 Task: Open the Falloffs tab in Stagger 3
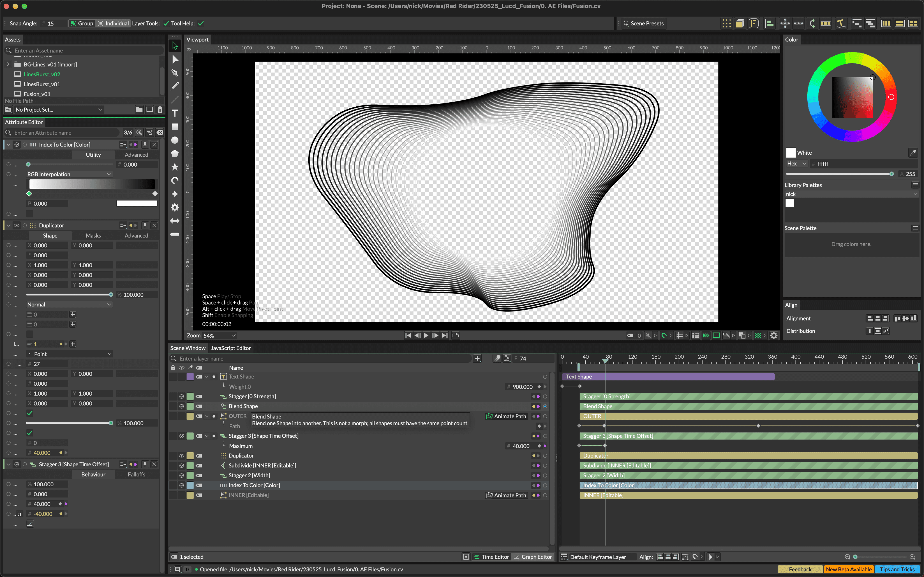[136, 474]
